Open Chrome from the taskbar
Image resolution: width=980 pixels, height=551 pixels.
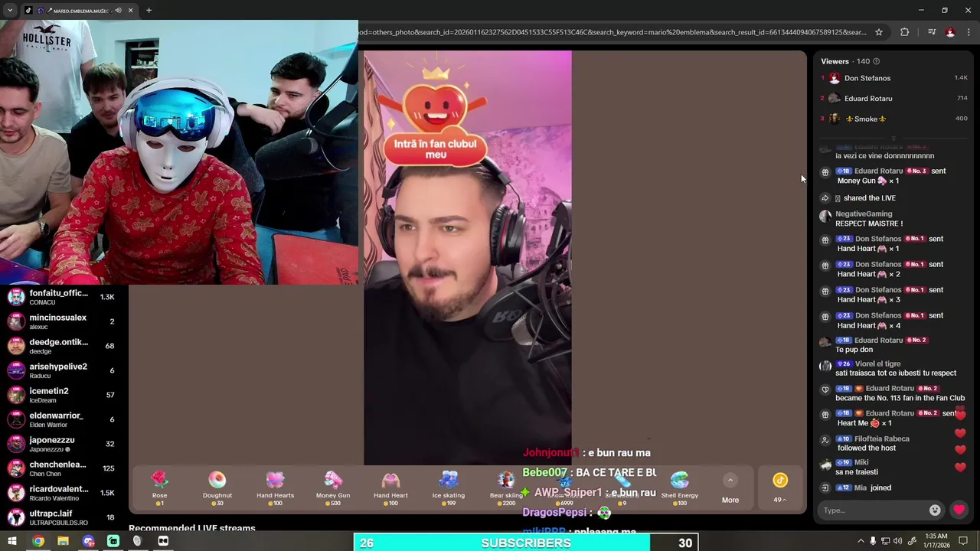pos(38,541)
